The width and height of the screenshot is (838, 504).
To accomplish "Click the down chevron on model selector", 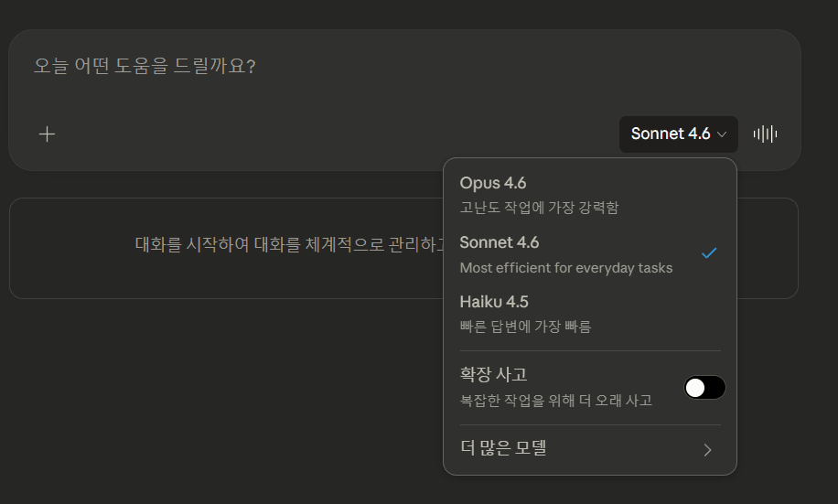I will (722, 134).
